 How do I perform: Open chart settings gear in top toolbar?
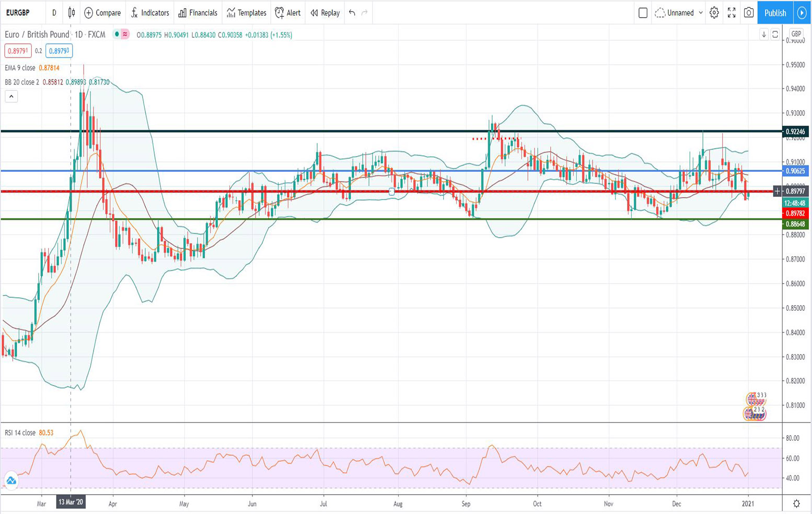click(x=714, y=13)
